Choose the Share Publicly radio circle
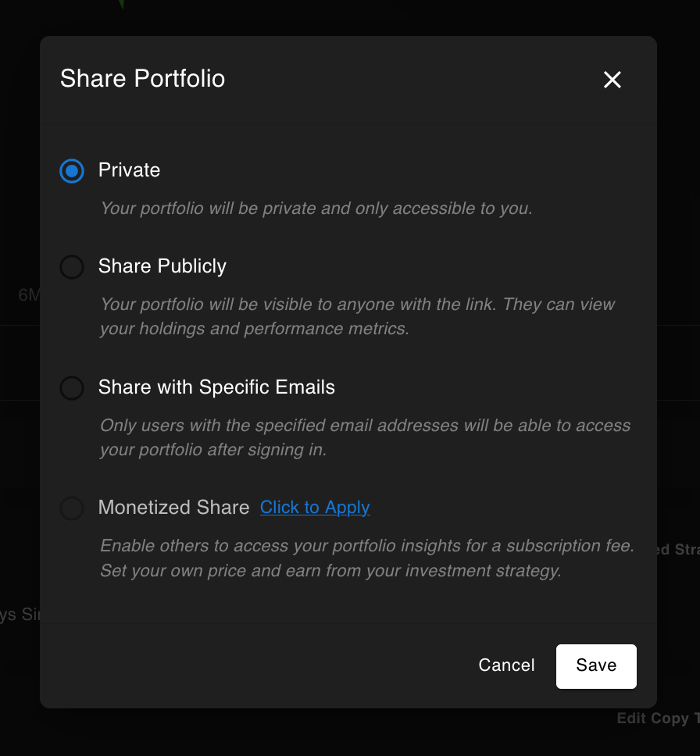 pos(72,266)
